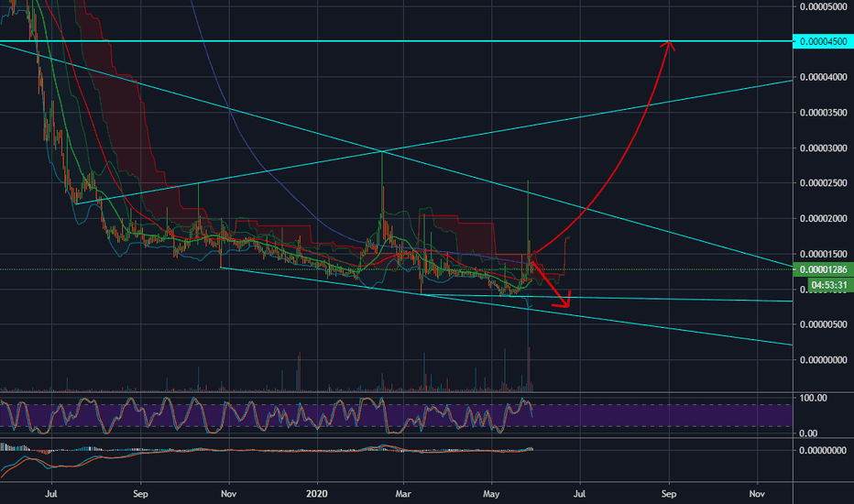Click the 0.00 stochastic scale value
This screenshot has height=504, width=854.
pos(807,433)
